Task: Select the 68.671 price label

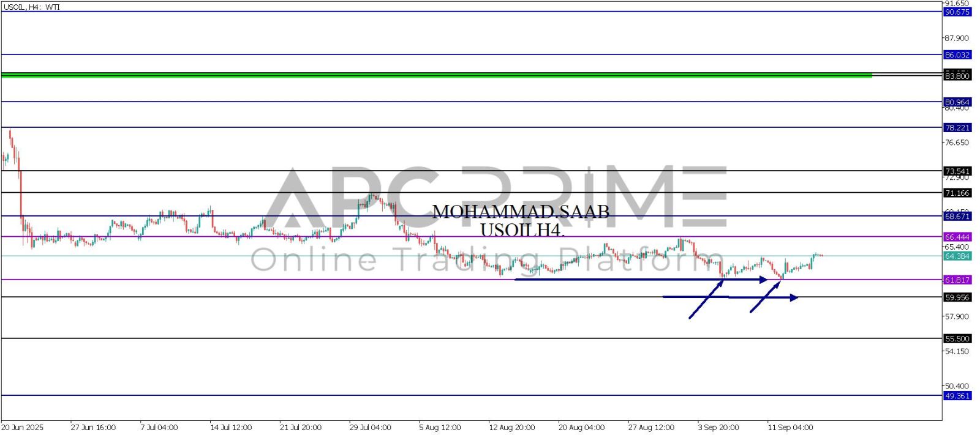Action: (x=957, y=217)
